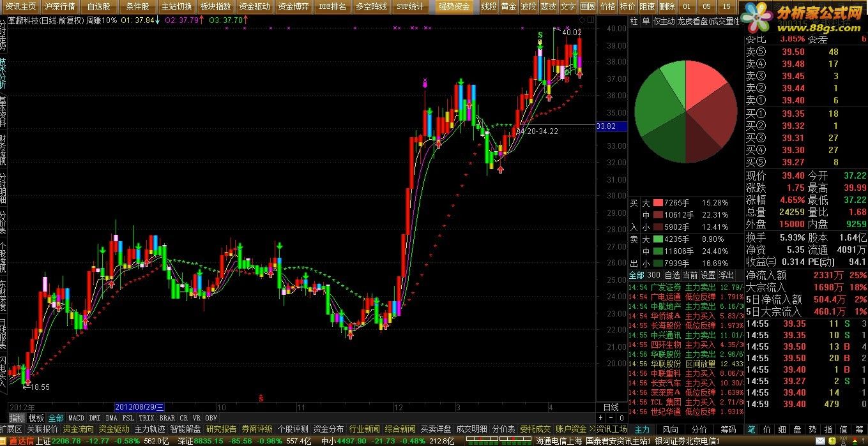
Task: Click the 0 reset button under 日线
Action: [622, 418]
